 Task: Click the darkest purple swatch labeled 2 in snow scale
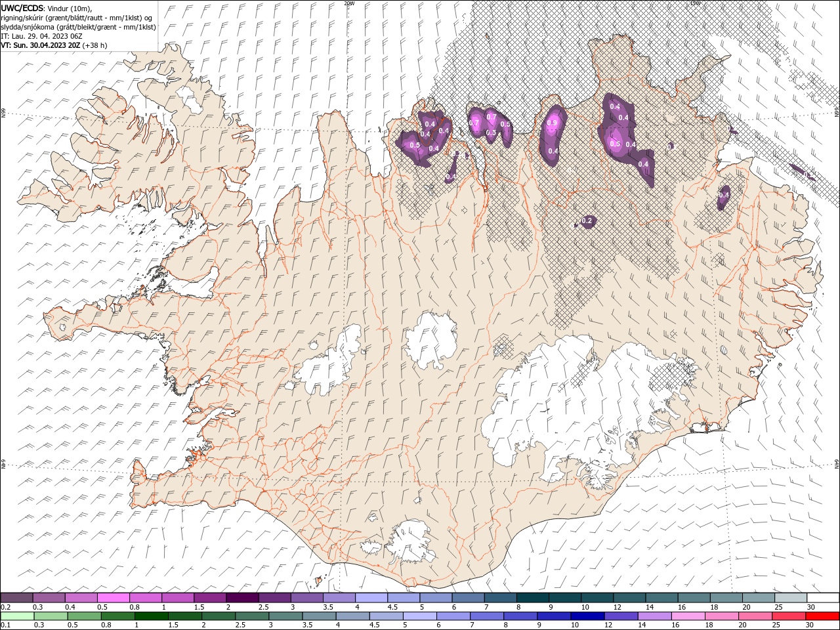coord(242,597)
